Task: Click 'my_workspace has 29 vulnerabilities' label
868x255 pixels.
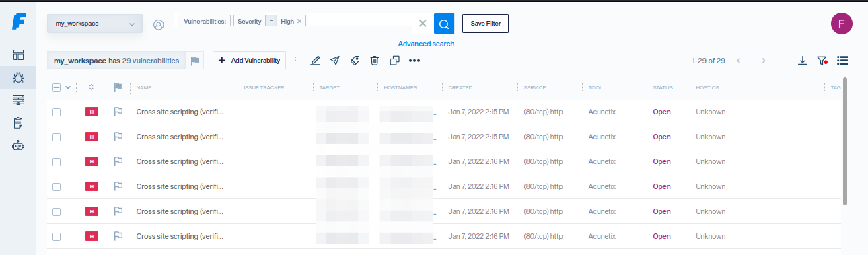Action: coord(116,61)
